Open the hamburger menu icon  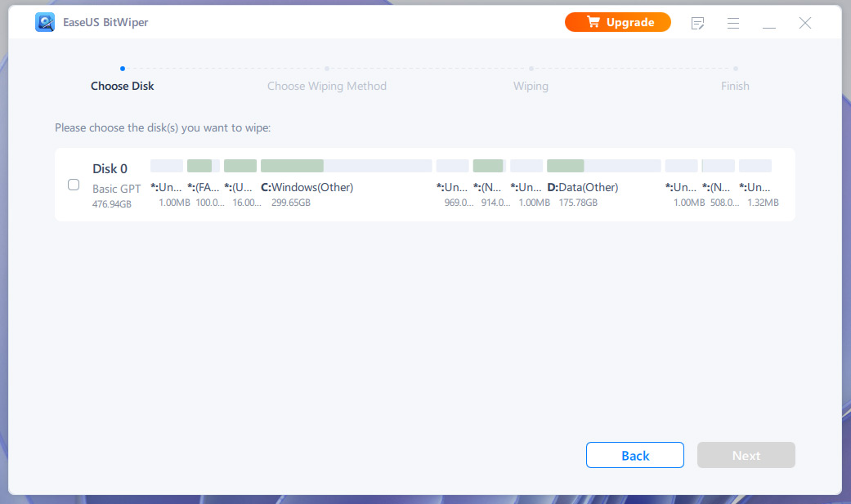733,23
